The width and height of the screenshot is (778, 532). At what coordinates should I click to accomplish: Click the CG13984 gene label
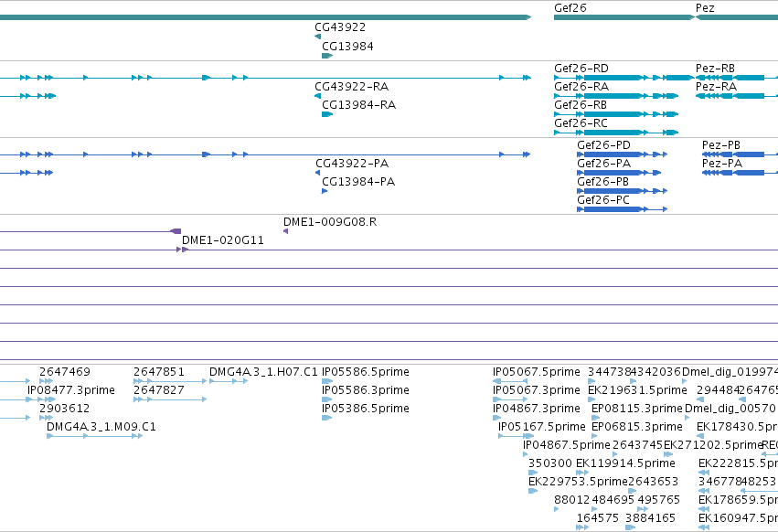click(347, 46)
